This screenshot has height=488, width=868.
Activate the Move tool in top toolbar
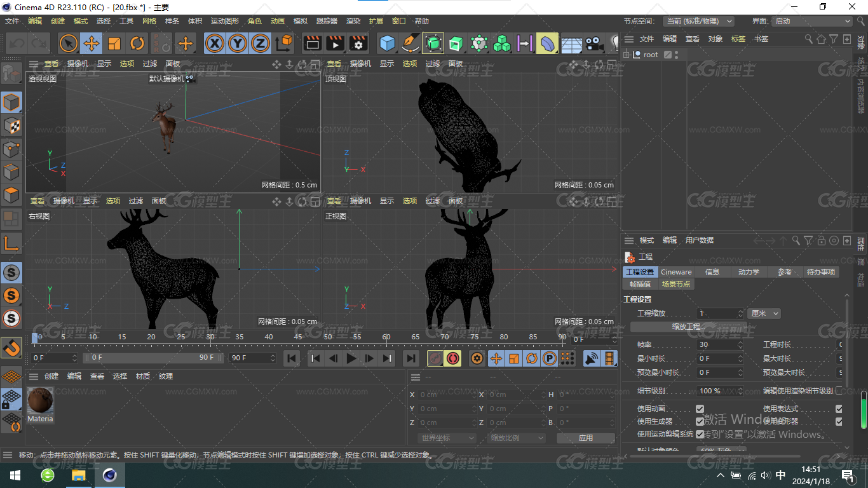click(92, 43)
